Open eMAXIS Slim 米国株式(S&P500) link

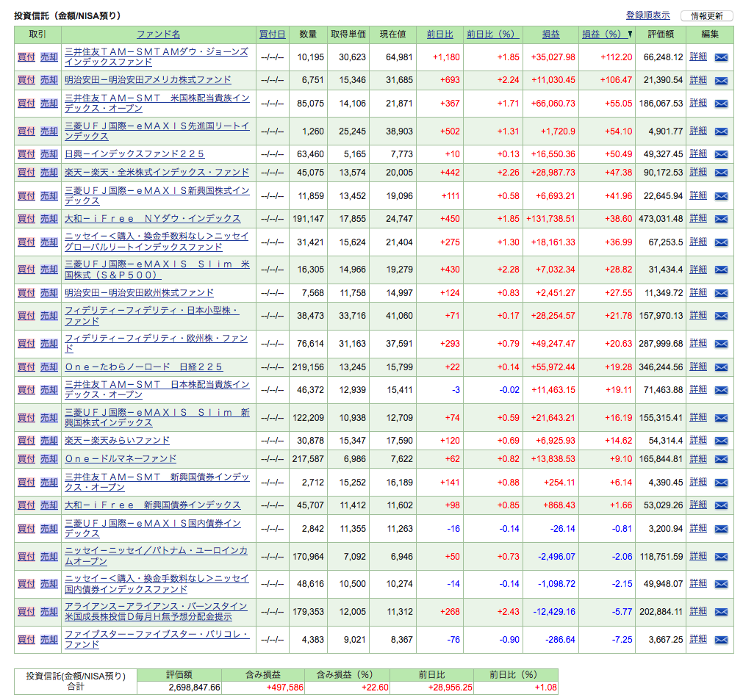coord(157,270)
